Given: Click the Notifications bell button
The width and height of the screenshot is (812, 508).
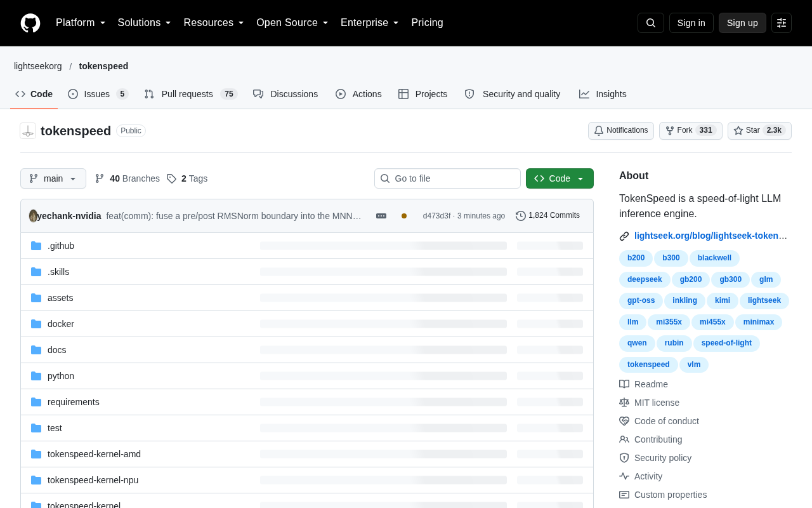Looking at the screenshot, I should tap(621, 131).
